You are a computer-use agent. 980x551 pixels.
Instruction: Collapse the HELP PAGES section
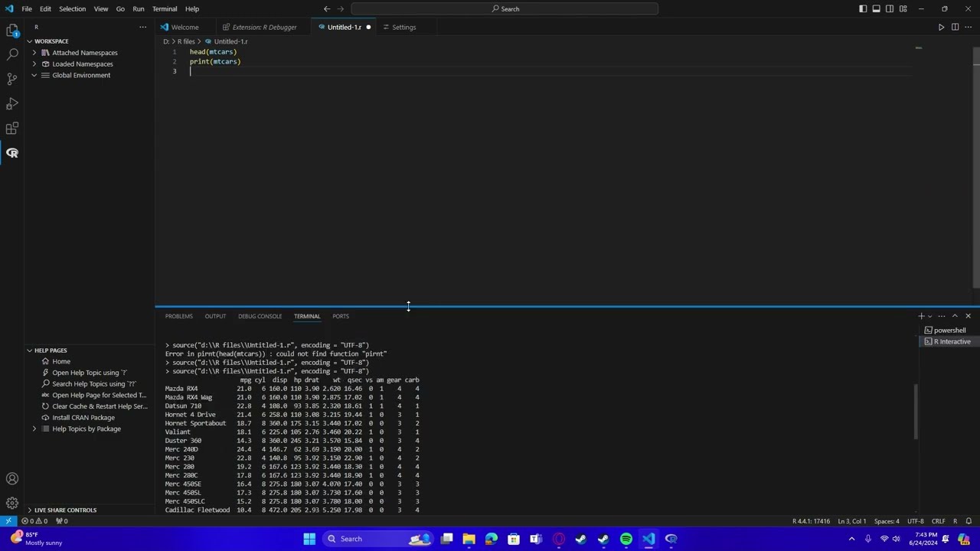(x=51, y=350)
